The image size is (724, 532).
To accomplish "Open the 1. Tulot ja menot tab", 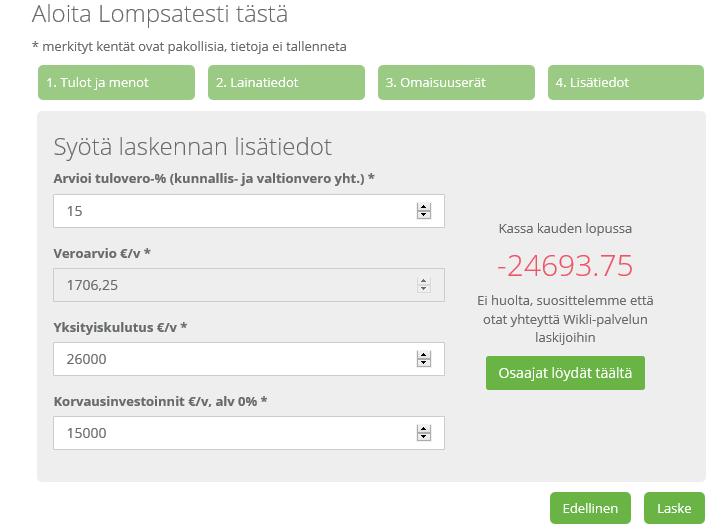I will pyautogui.click(x=116, y=82).
